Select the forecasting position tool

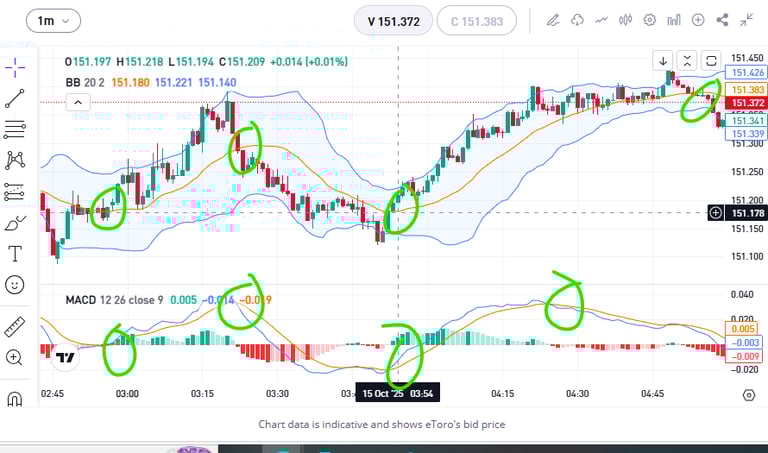15,192
